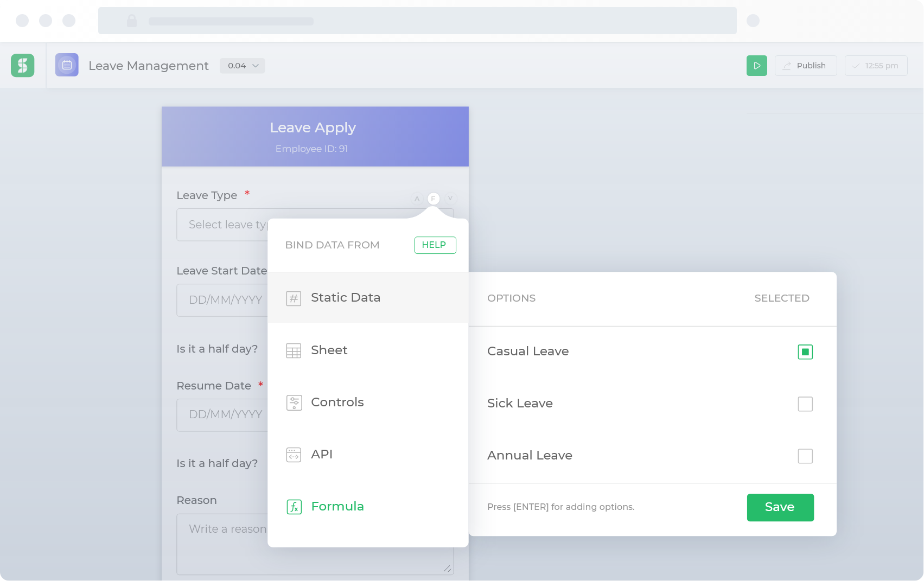This screenshot has width=924, height=581.
Task: Click the lock icon in address bar
Action: click(131, 21)
